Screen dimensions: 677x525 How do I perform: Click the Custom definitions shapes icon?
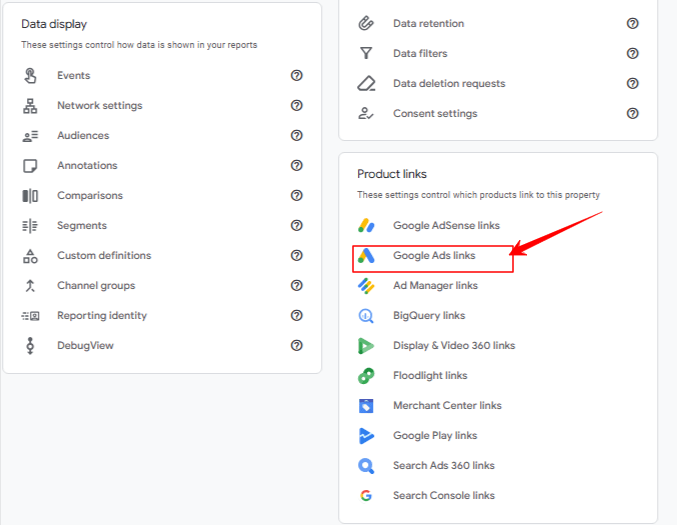coord(30,256)
